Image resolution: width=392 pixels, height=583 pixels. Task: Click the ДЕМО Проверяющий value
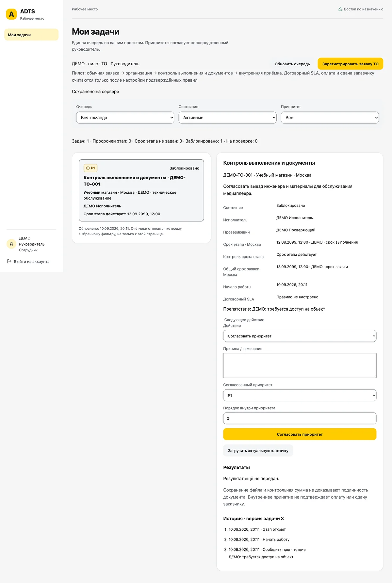coord(296,230)
